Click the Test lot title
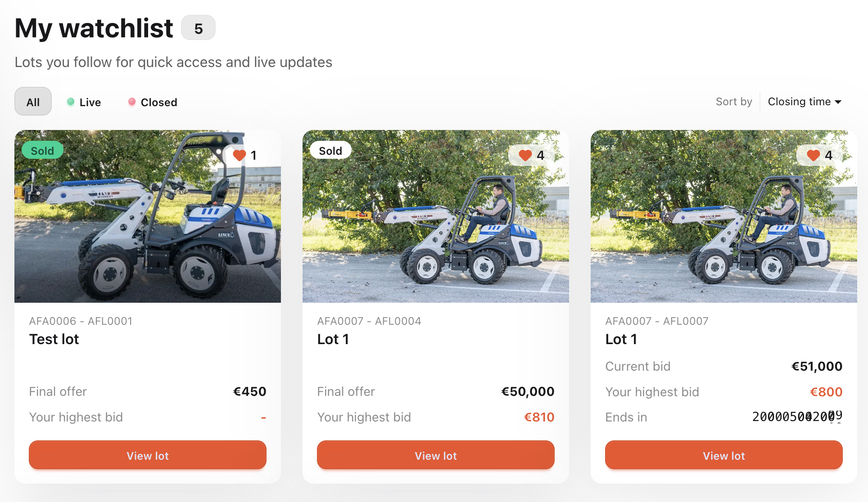 pos(54,339)
